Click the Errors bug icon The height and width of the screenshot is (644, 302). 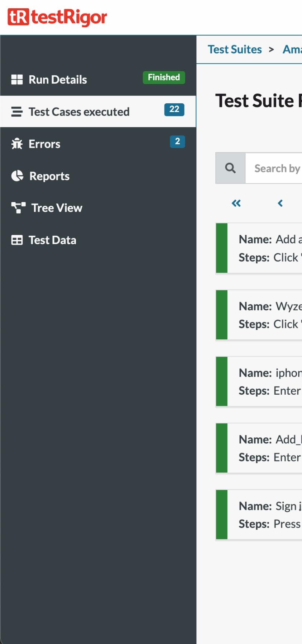17,144
